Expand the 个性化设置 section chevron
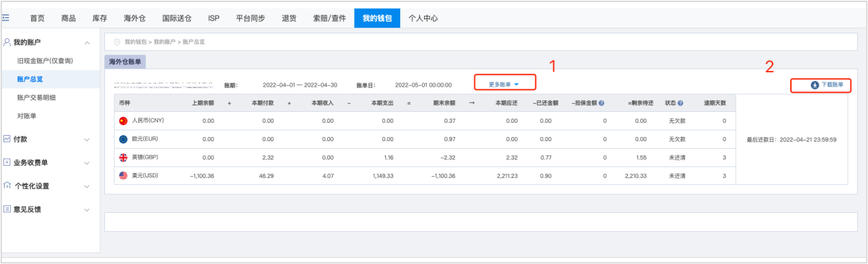This screenshot has height=264, width=868. [87, 186]
